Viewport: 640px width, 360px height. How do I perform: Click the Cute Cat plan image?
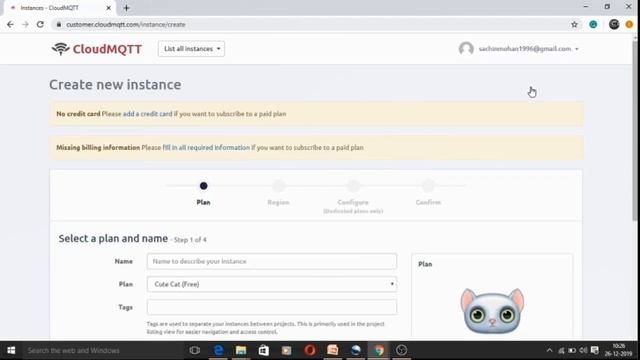coord(492,311)
